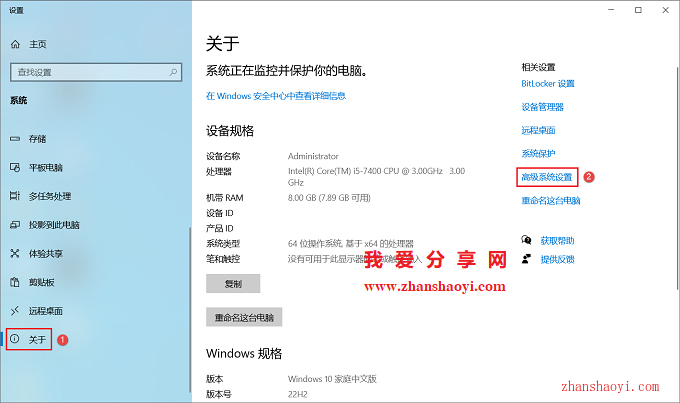Select the Windows 10 家庭中文版 text

(x=332, y=379)
